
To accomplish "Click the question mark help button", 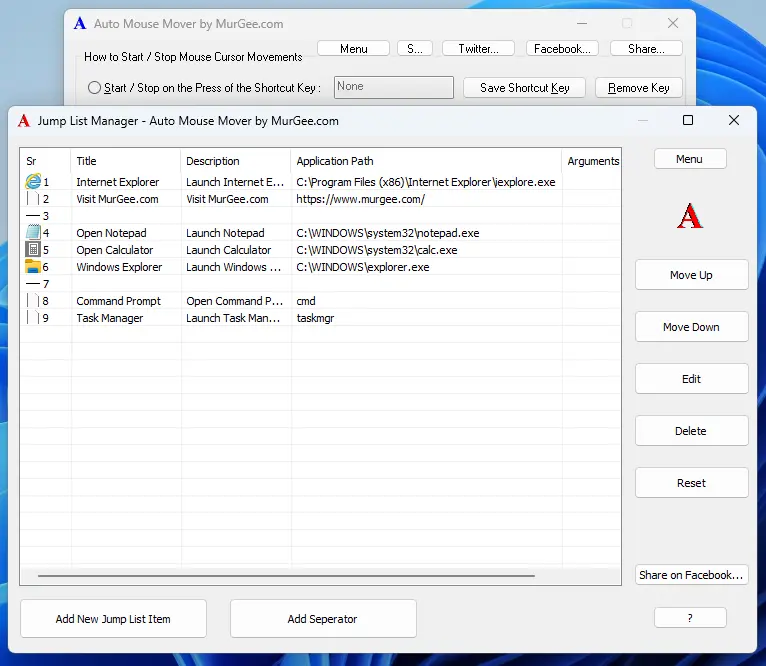I will (x=690, y=618).
